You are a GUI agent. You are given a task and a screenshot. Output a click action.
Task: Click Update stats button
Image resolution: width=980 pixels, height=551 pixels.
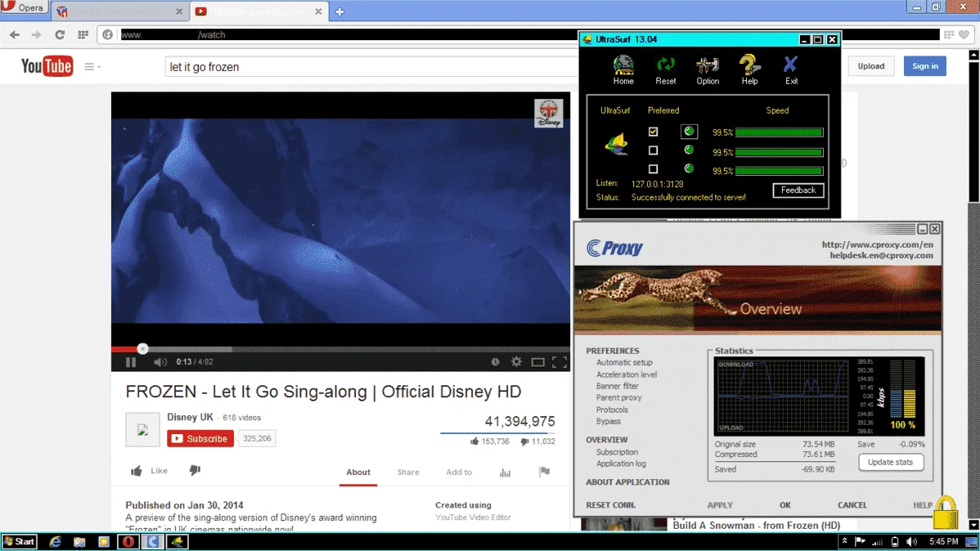click(x=891, y=462)
